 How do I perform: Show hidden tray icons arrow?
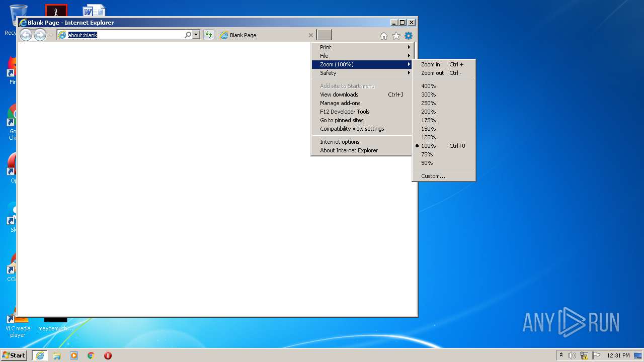coord(561,355)
